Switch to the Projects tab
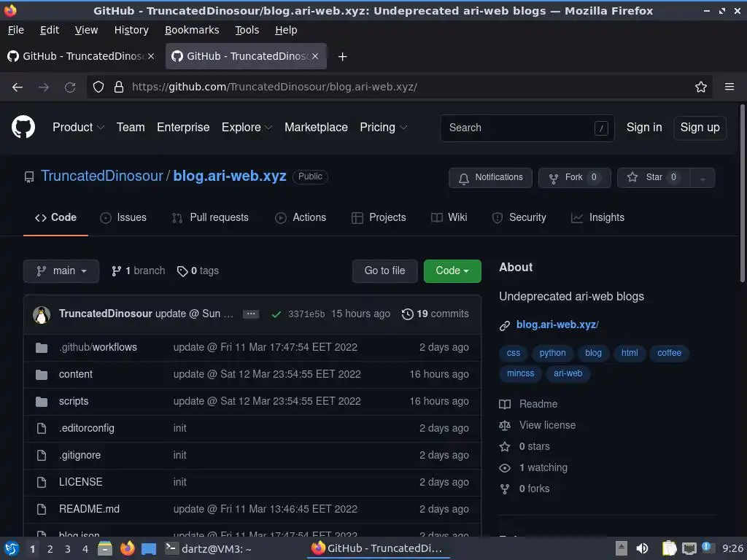Viewport: 747px width, 560px height. coord(379,217)
